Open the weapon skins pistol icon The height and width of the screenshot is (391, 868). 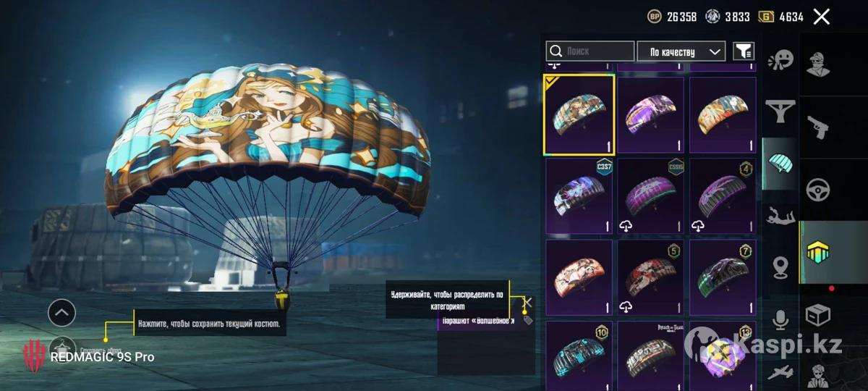click(818, 128)
